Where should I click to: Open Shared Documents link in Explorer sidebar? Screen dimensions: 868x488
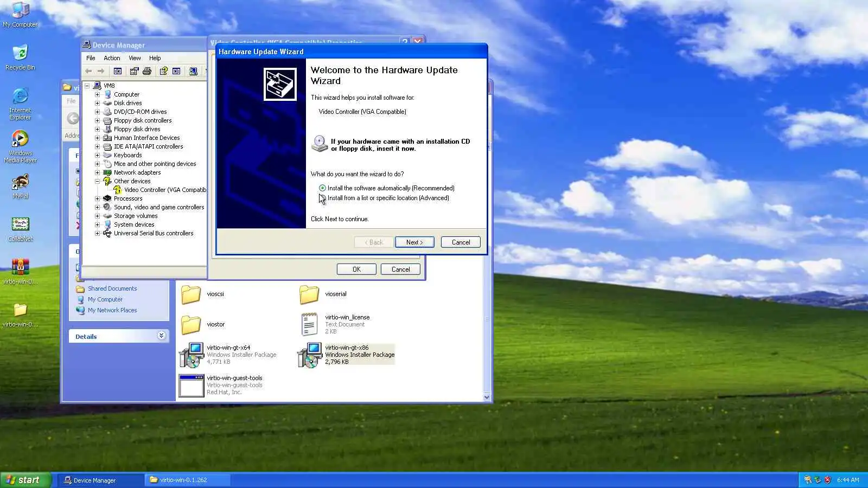(x=112, y=289)
